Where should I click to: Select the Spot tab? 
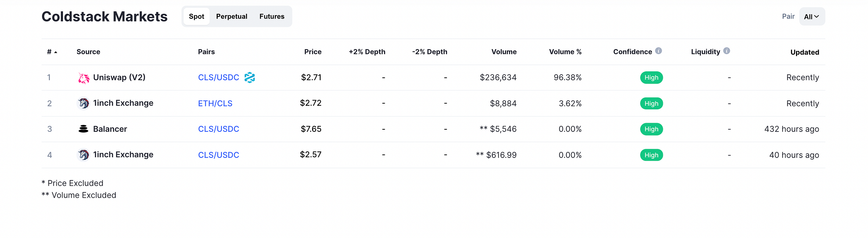point(196,16)
